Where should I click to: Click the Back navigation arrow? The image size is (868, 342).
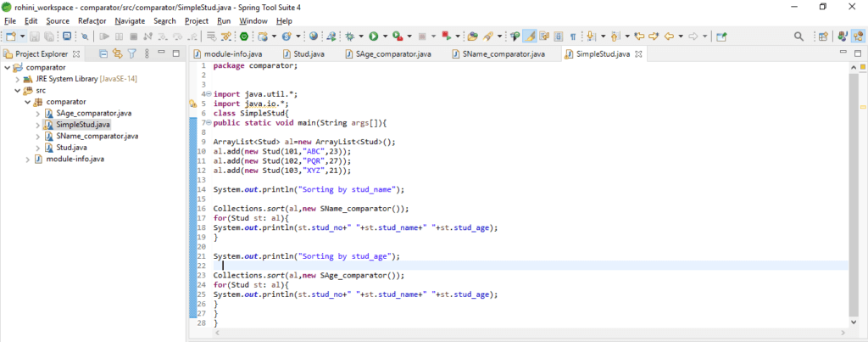click(669, 36)
